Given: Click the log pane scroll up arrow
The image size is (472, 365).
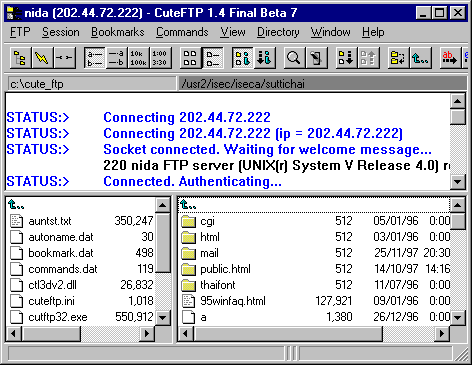Looking at the screenshot, I should pos(458,101).
